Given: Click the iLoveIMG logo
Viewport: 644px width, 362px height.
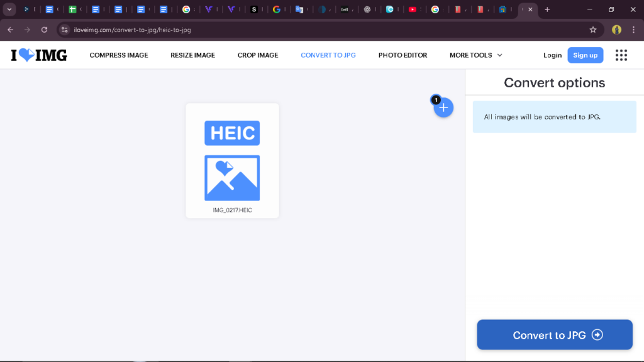Looking at the screenshot, I should click(x=39, y=55).
